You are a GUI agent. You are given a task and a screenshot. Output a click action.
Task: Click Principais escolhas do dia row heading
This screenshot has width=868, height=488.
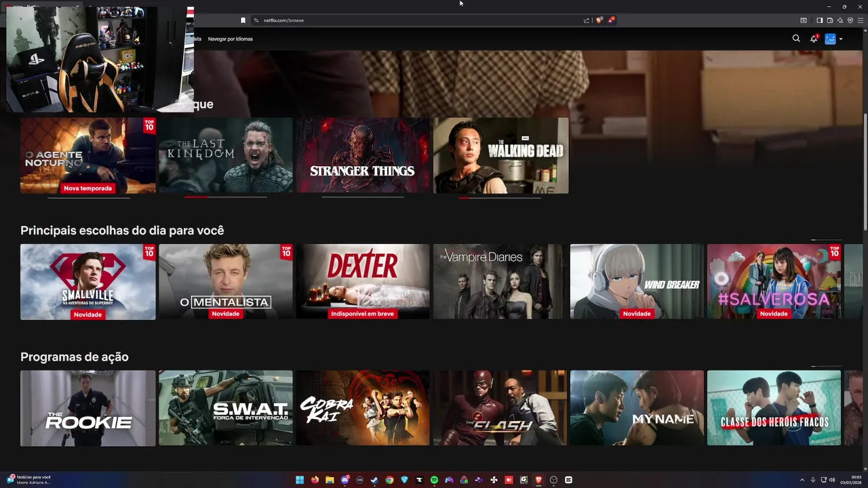(122, 230)
